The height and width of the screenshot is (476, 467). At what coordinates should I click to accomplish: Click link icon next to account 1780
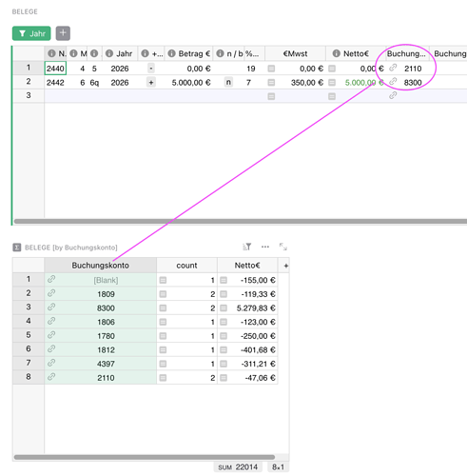coord(51,335)
